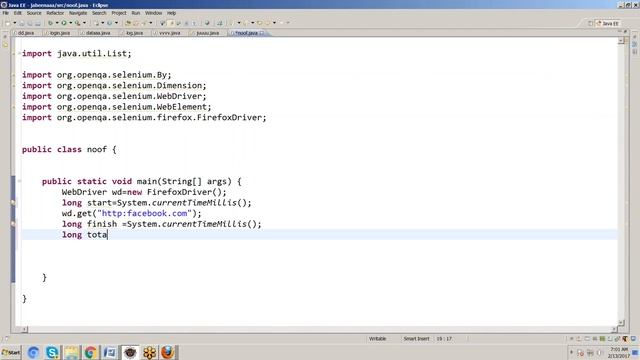This screenshot has width=640, height=360.
Task: Click the editor vertical scrollbar up arrow
Action: coord(621,41)
